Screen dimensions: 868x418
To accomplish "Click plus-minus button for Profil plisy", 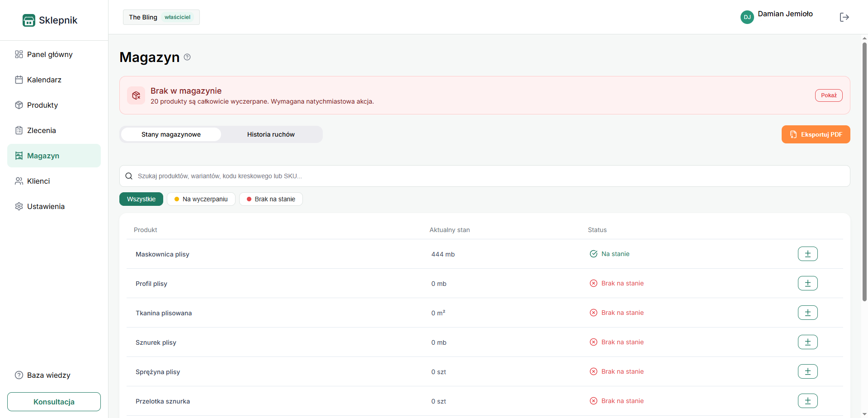I will click(x=807, y=283).
